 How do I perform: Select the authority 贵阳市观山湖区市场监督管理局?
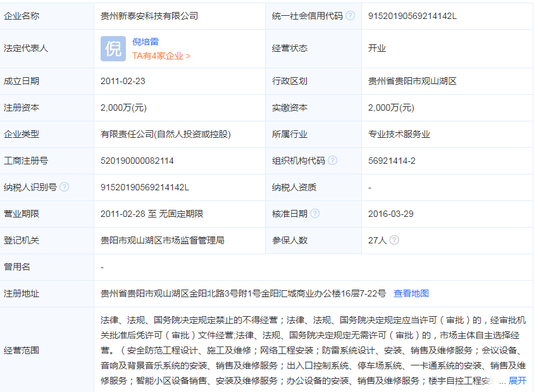click(163, 241)
